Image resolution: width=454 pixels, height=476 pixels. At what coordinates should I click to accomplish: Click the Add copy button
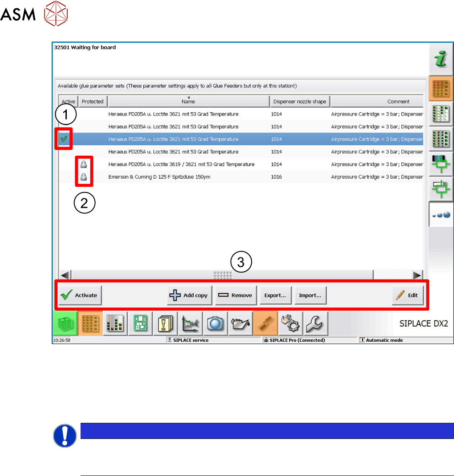tap(189, 295)
